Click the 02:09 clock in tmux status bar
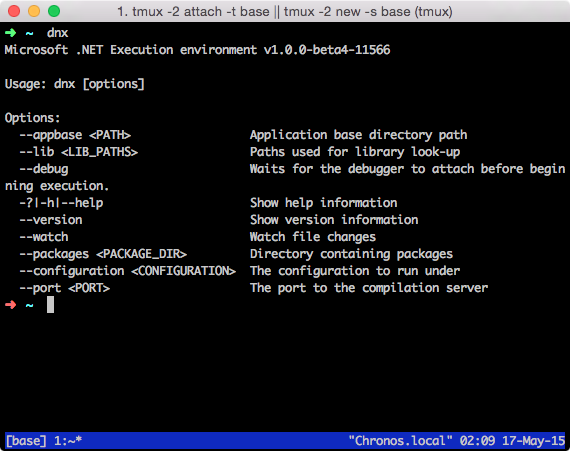Viewport: 570px width, 451px height. click(477, 441)
